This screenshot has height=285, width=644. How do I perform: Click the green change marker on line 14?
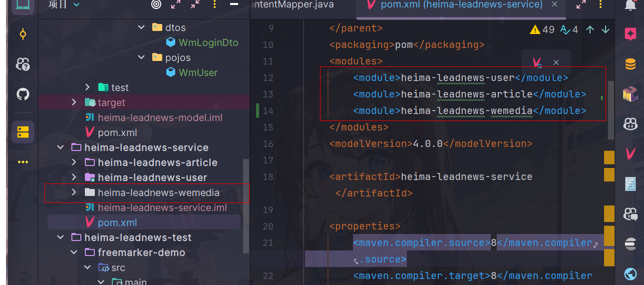click(x=258, y=110)
